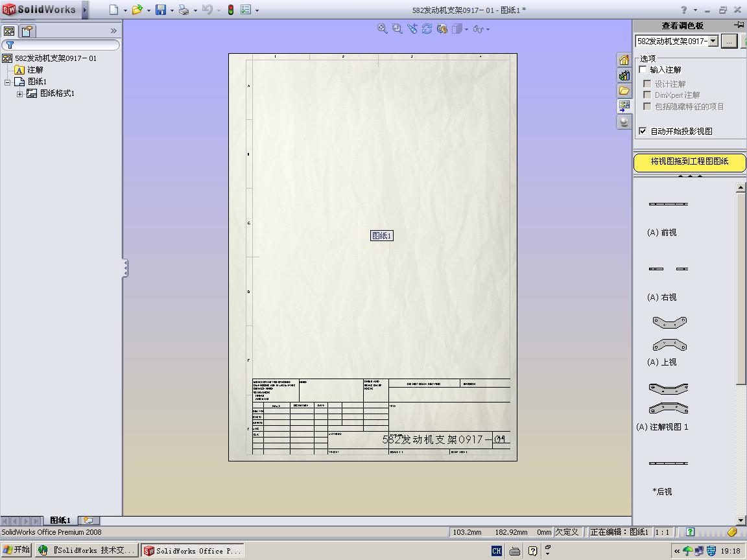Switch to the 图纸1 sheet tab
This screenshot has height=560, width=747.
62,520
